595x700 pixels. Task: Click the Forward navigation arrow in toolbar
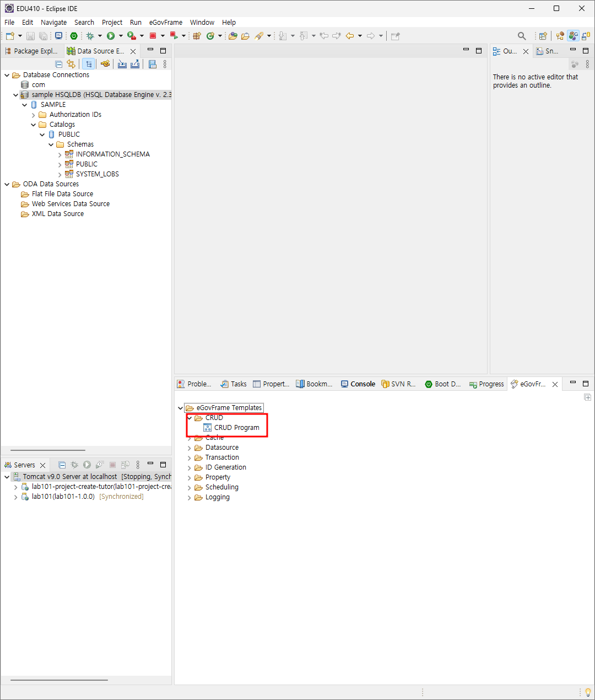[x=371, y=36]
